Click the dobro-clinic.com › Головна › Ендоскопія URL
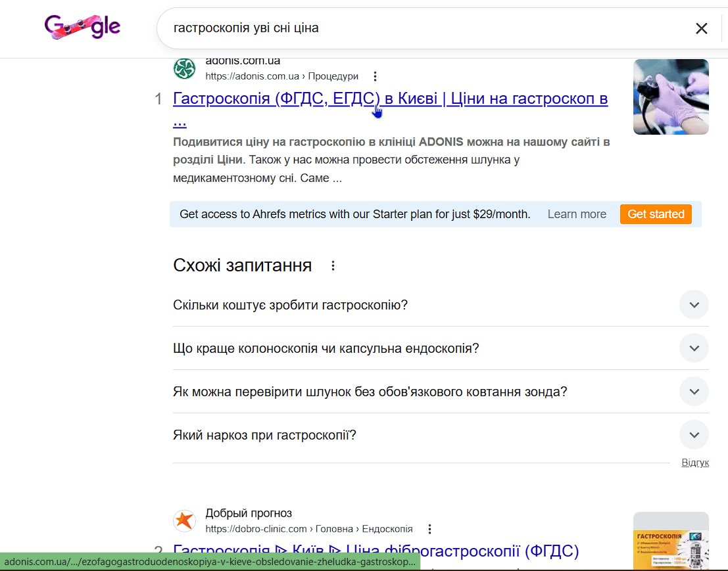 [x=308, y=529]
